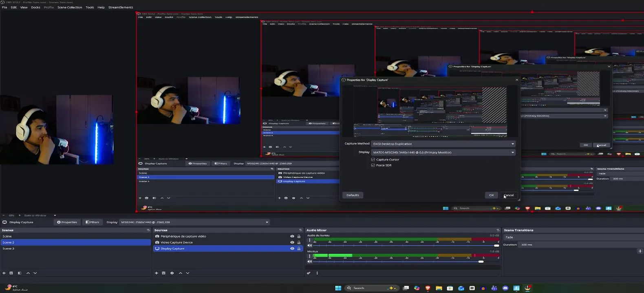Screen dimensions: 644x293
Task: Click OK in the Properties dialog
Action: click(x=492, y=195)
